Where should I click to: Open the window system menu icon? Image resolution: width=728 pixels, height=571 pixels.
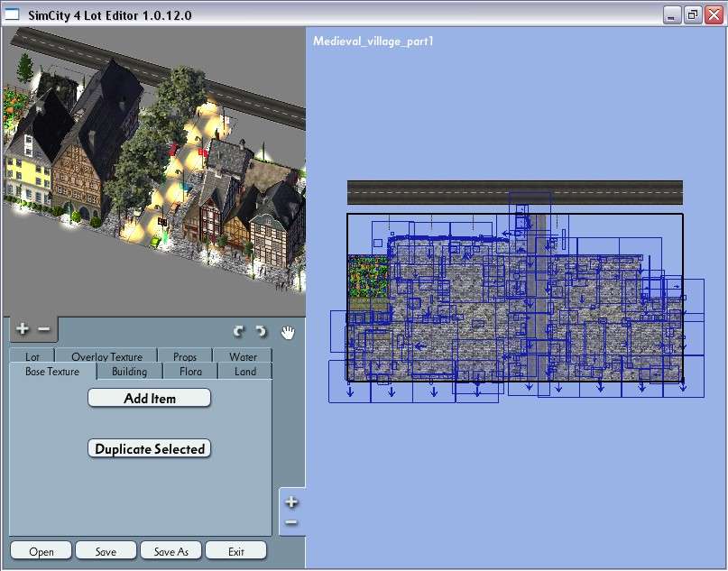click(x=11, y=14)
